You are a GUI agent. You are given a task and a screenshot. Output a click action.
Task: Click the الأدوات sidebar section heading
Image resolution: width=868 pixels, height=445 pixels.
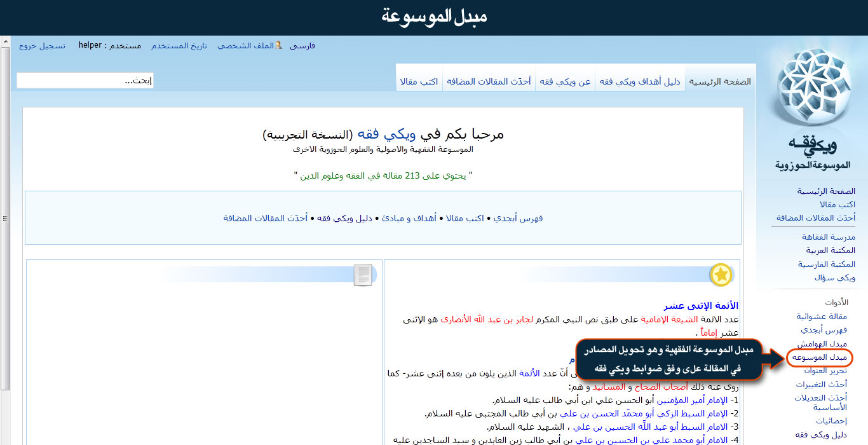[836, 303]
